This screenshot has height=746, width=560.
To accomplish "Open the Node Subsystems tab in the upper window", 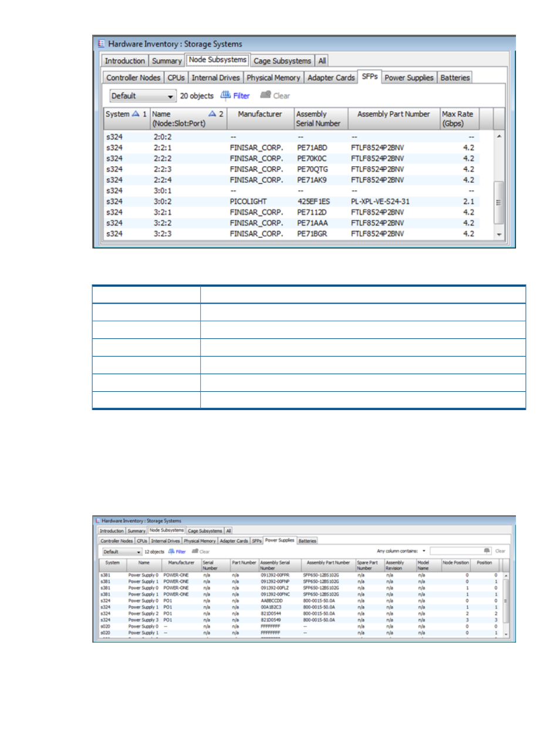I will point(218,60).
